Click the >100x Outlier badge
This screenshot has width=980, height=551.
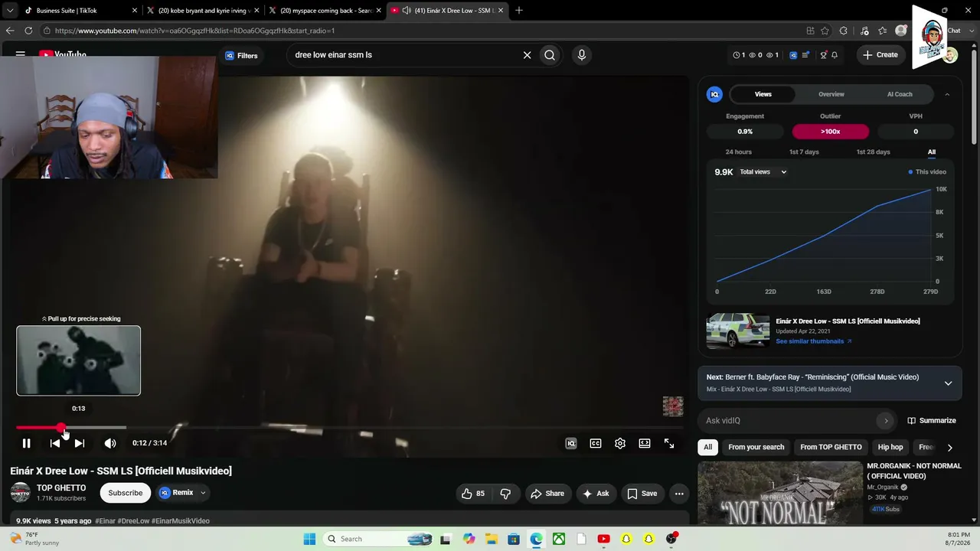831,132
